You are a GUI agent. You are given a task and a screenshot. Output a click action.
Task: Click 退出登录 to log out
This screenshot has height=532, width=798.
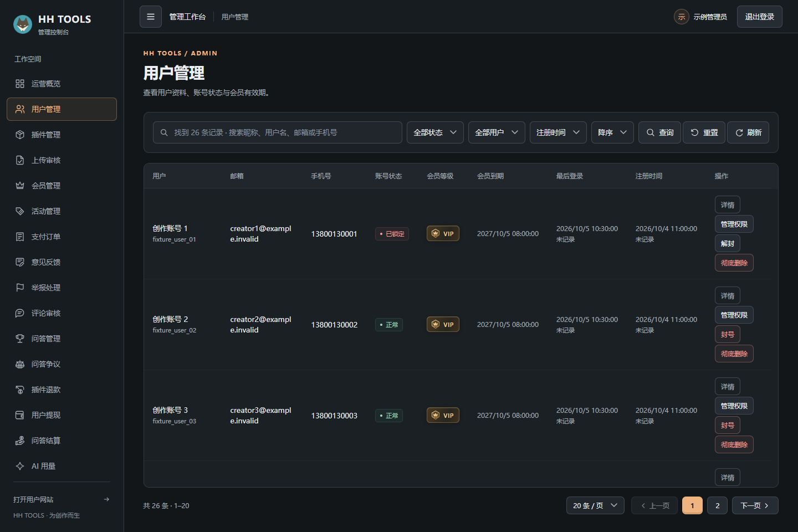(760, 17)
